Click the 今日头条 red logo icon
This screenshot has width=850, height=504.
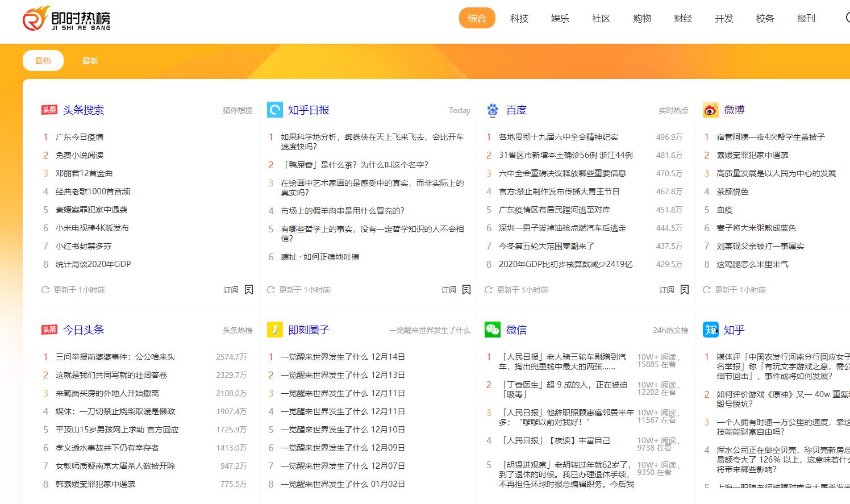[50, 330]
